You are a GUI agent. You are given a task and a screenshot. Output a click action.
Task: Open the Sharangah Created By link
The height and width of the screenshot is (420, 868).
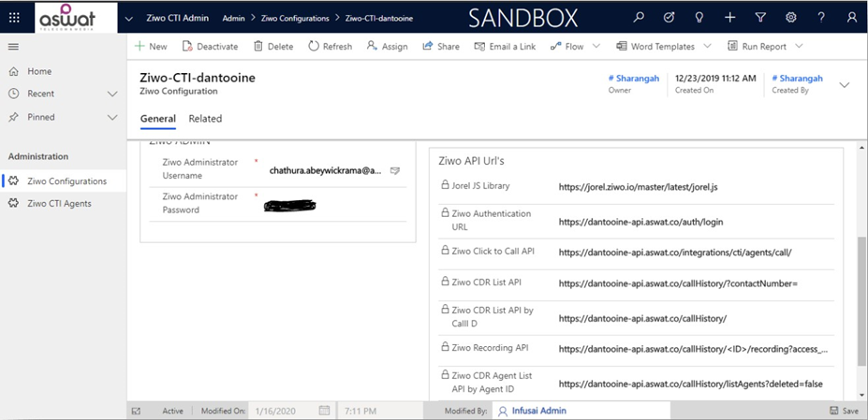click(797, 79)
